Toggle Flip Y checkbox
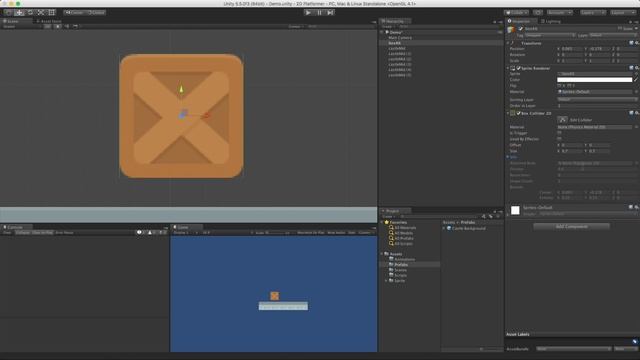The image size is (640, 360). [x=569, y=86]
